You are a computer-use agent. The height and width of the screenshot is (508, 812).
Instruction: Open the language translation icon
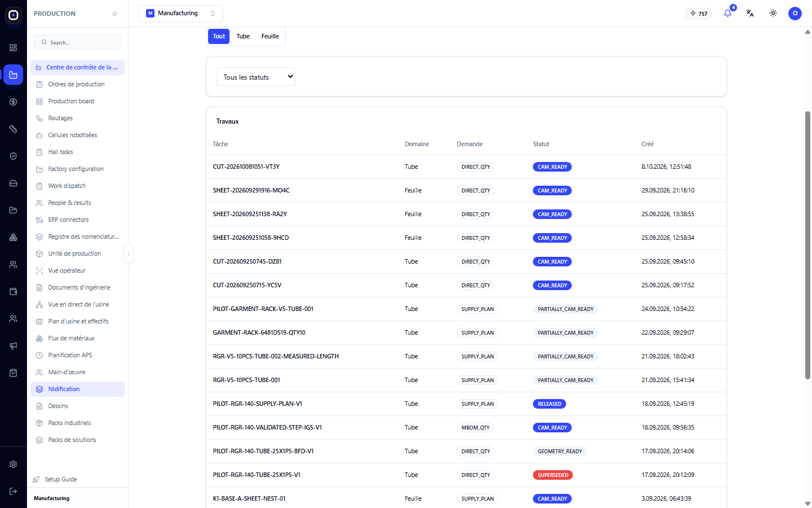click(750, 13)
